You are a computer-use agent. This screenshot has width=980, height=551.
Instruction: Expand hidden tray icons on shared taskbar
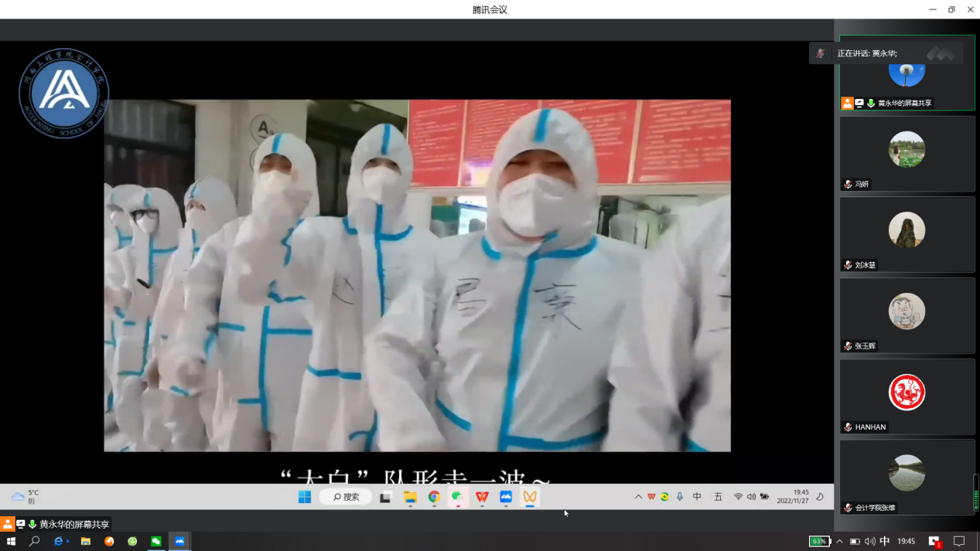638,497
